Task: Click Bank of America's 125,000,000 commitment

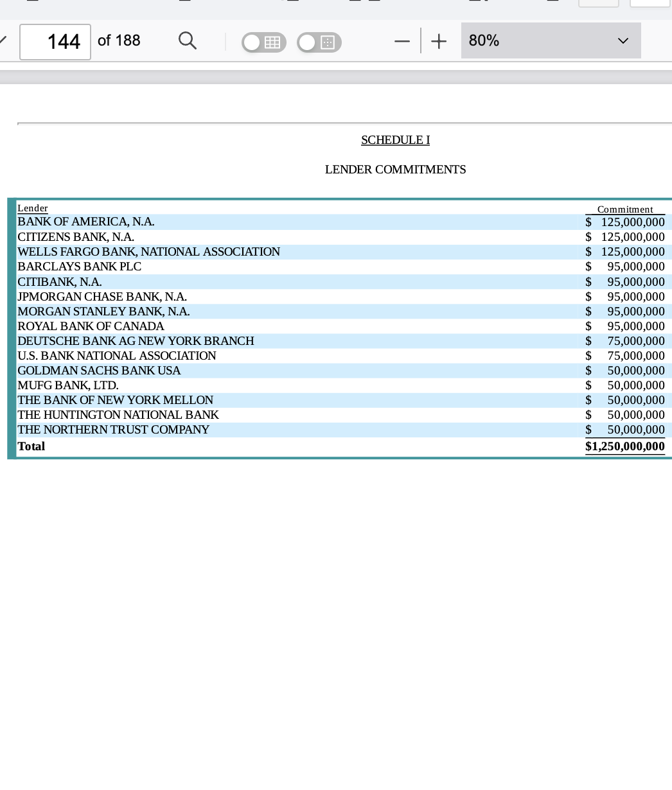Action: (633, 222)
